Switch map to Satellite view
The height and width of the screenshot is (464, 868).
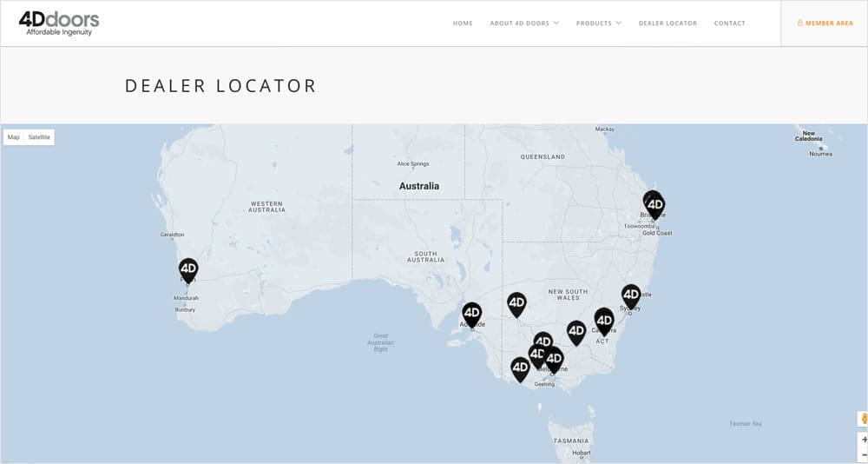click(x=39, y=137)
